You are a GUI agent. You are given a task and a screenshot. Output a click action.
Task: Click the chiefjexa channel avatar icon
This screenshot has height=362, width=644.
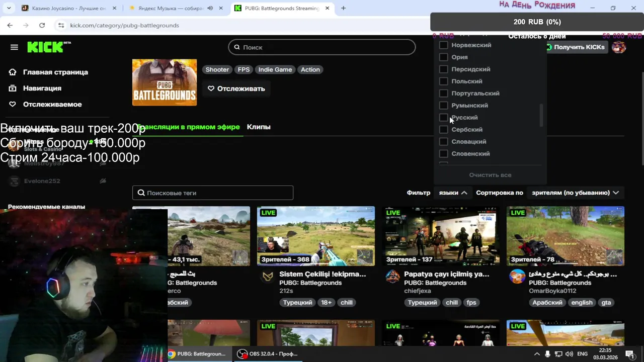tap(392, 277)
